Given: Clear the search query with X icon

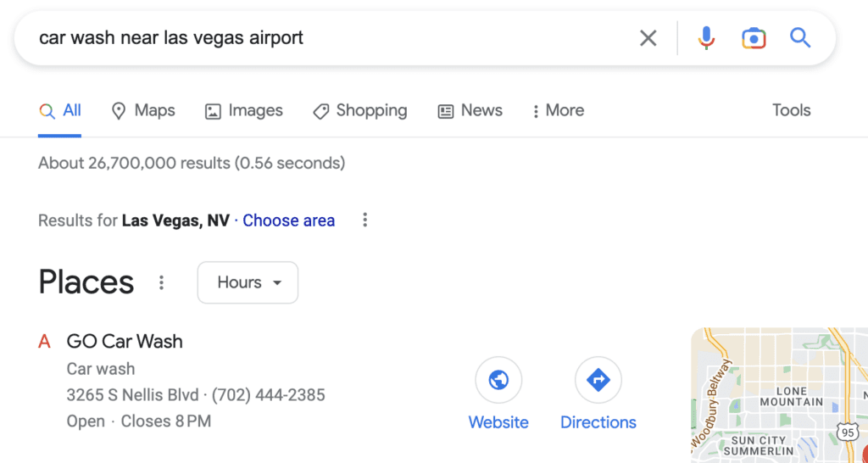Looking at the screenshot, I should click(x=648, y=38).
